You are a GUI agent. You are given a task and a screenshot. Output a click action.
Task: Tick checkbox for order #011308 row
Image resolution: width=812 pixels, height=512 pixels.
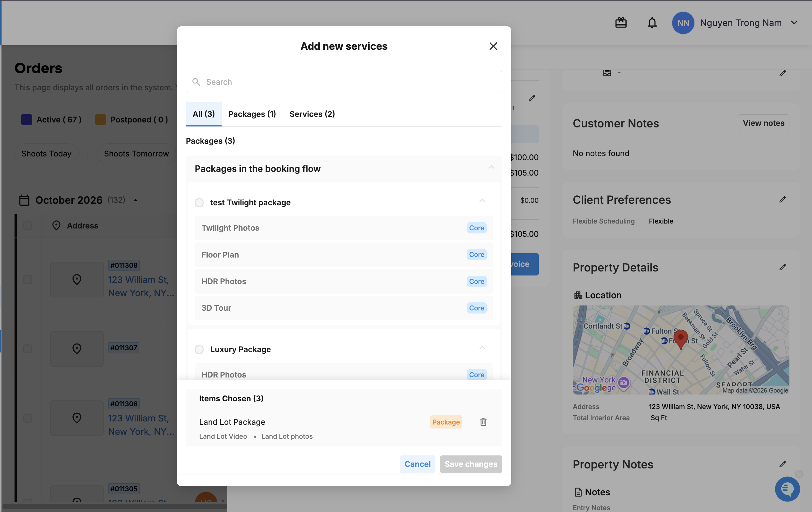point(28,279)
